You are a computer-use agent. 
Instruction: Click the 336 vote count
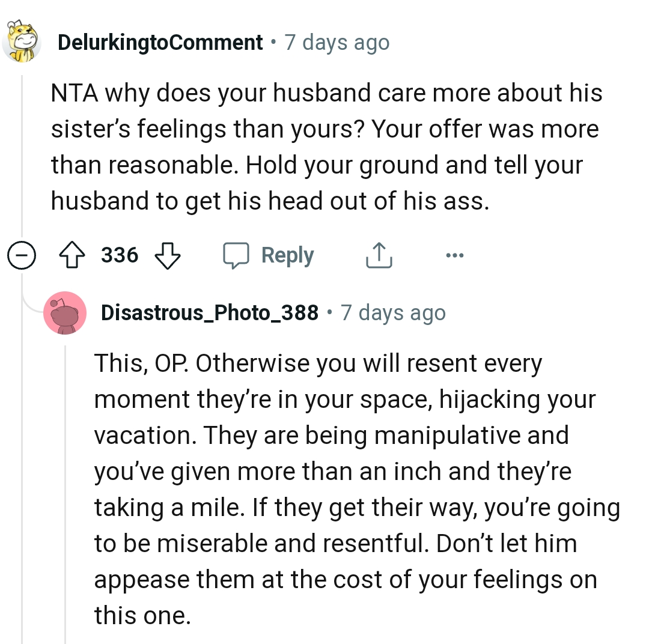click(119, 255)
